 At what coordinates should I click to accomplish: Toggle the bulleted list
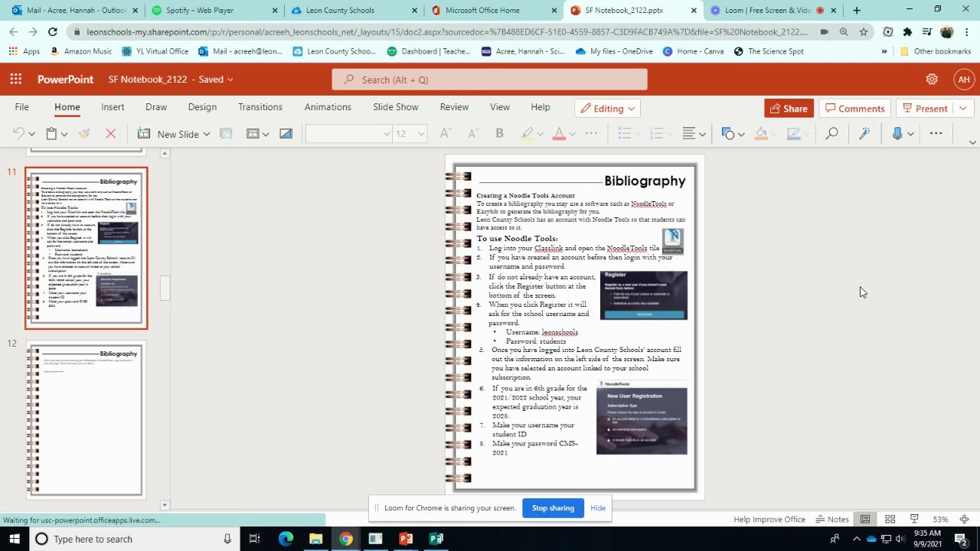click(625, 134)
